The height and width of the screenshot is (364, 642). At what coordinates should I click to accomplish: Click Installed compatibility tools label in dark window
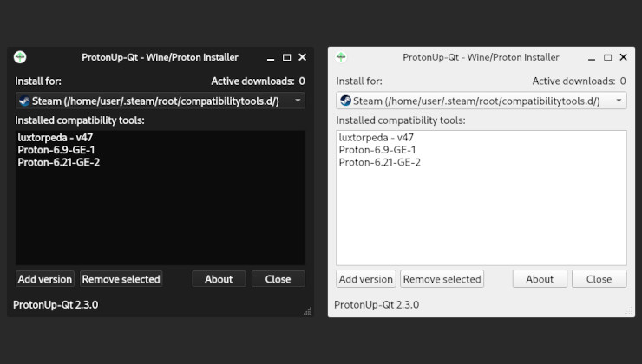pyautogui.click(x=80, y=120)
